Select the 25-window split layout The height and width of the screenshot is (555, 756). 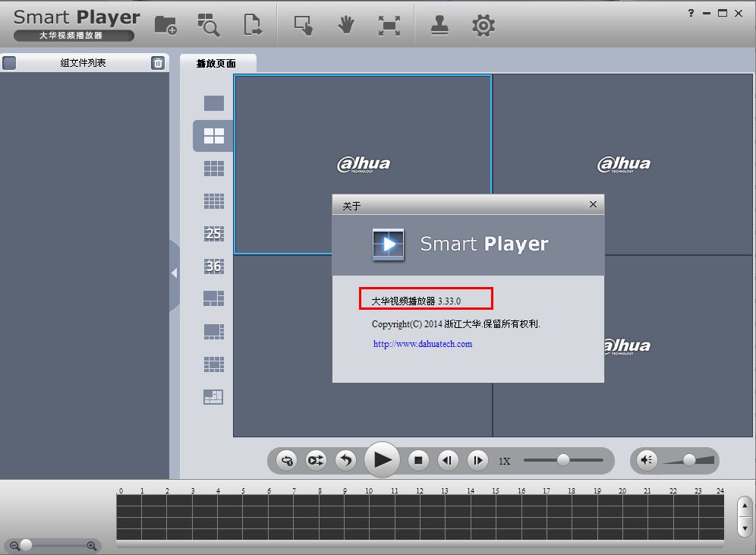point(213,233)
